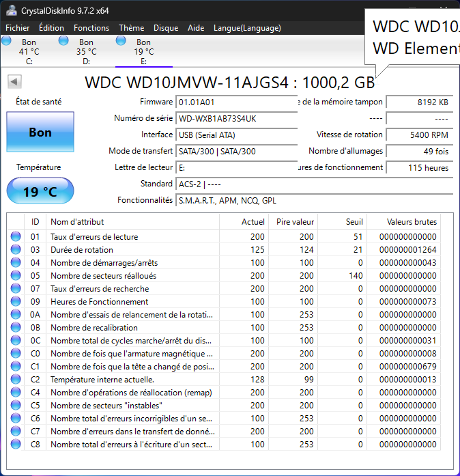Click the Interface field USB (Serial ATA)
460x476 pixels.
tap(236, 135)
